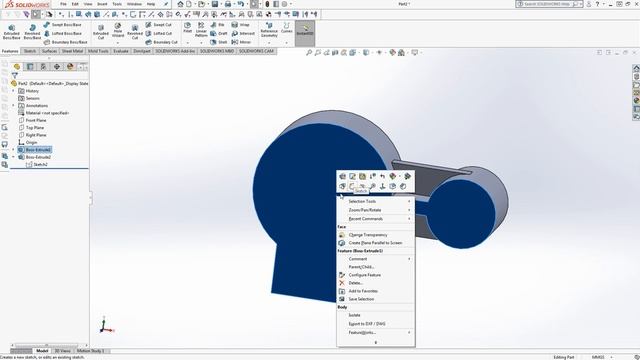The width and height of the screenshot is (640, 360).
Task: Open the Selection Tools submenu
Action: (x=376, y=201)
